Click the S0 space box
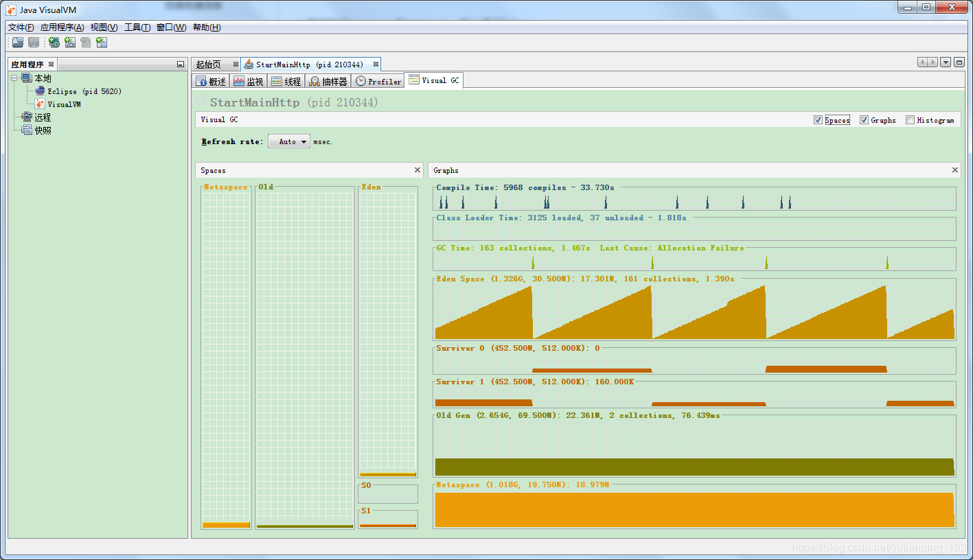973x560 pixels. [x=388, y=494]
